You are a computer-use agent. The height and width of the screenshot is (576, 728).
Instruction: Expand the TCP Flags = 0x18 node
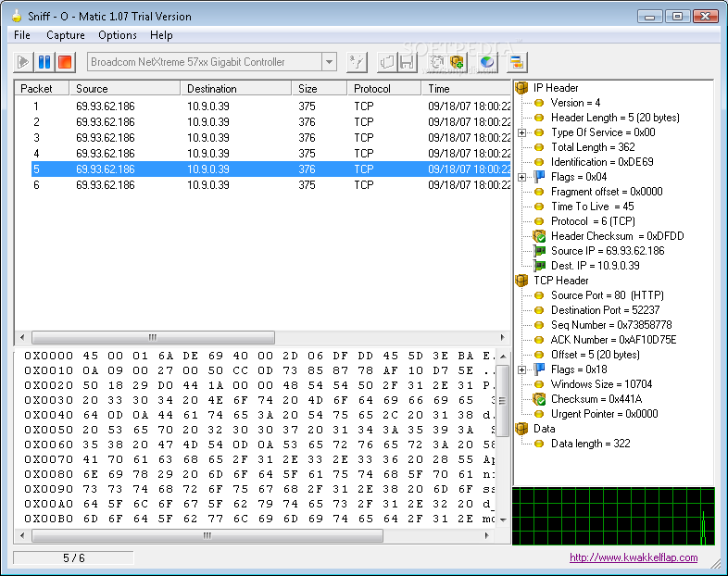(x=521, y=369)
